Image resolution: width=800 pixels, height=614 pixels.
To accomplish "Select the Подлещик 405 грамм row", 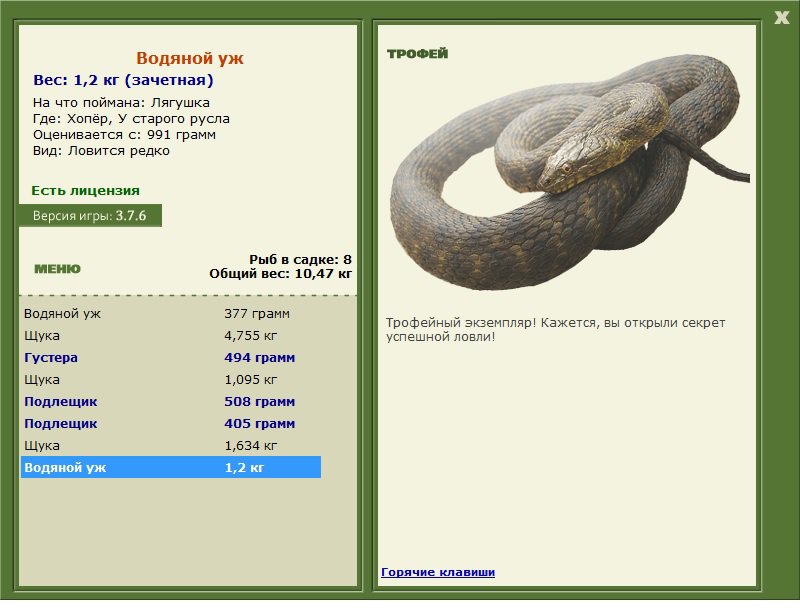I will tap(171, 423).
